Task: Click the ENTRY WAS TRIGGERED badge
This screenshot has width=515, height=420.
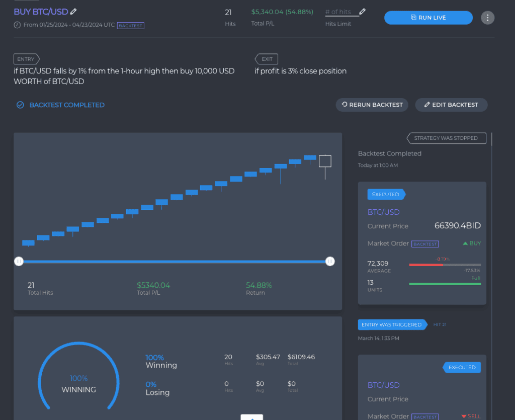Action: coord(392,325)
